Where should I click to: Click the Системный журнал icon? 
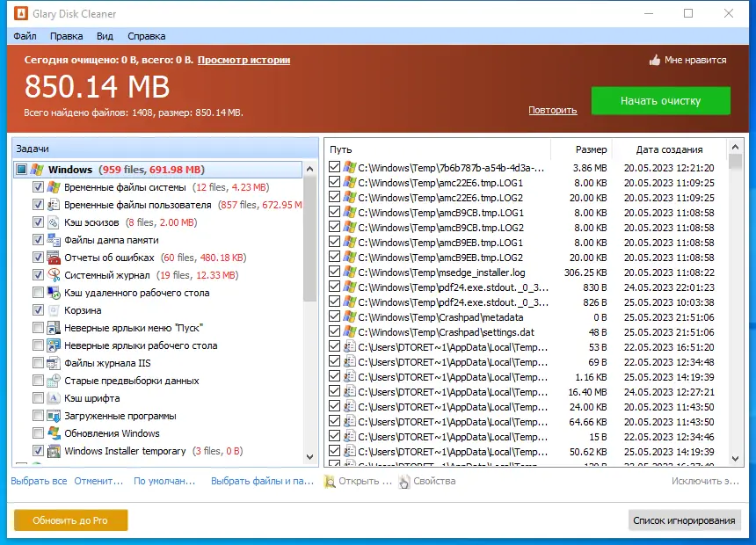point(54,275)
